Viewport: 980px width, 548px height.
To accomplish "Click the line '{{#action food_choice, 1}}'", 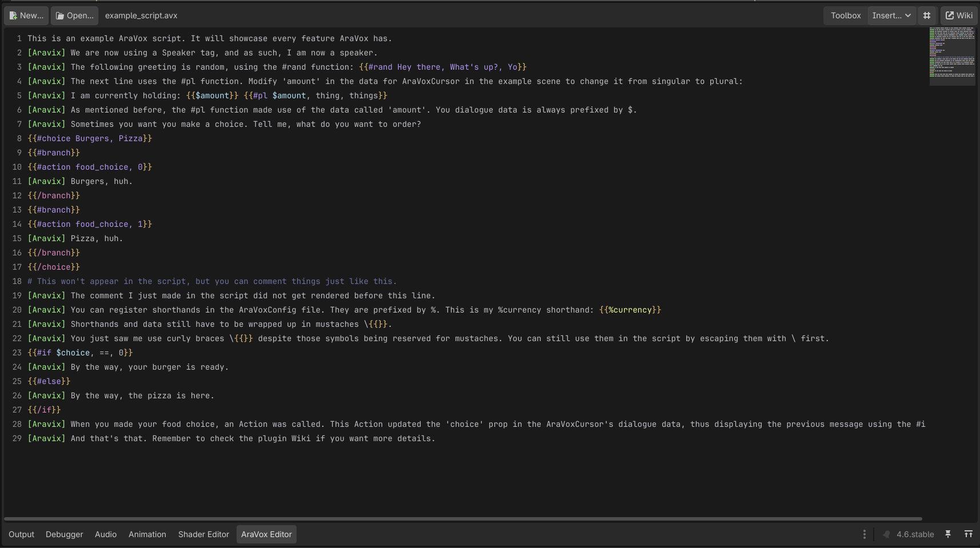I will click(90, 224).
